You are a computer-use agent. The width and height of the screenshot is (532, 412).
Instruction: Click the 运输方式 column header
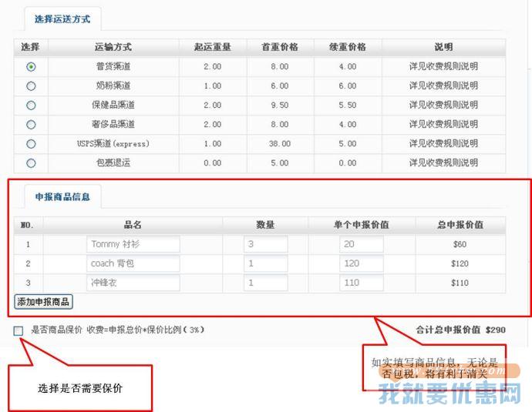113,47
